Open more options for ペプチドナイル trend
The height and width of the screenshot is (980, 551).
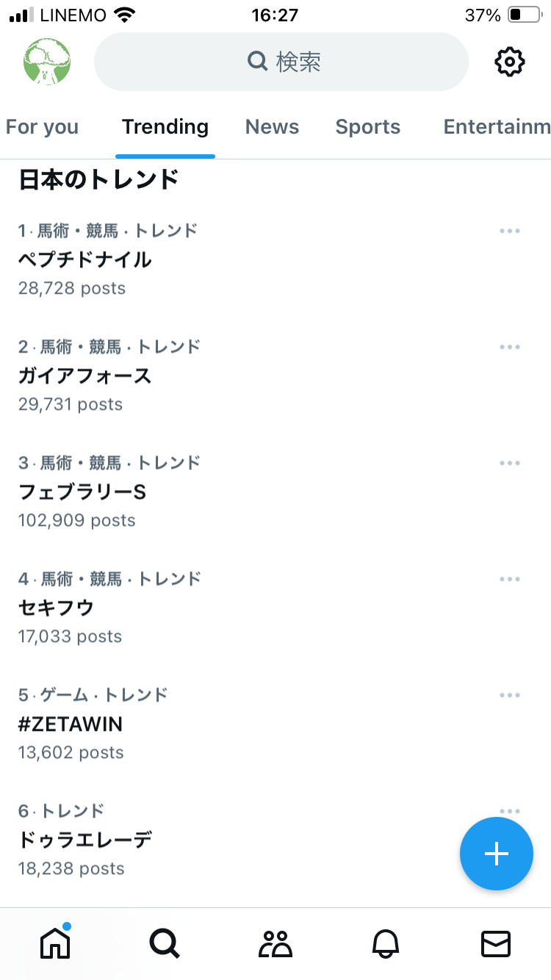tap(509, 231)
